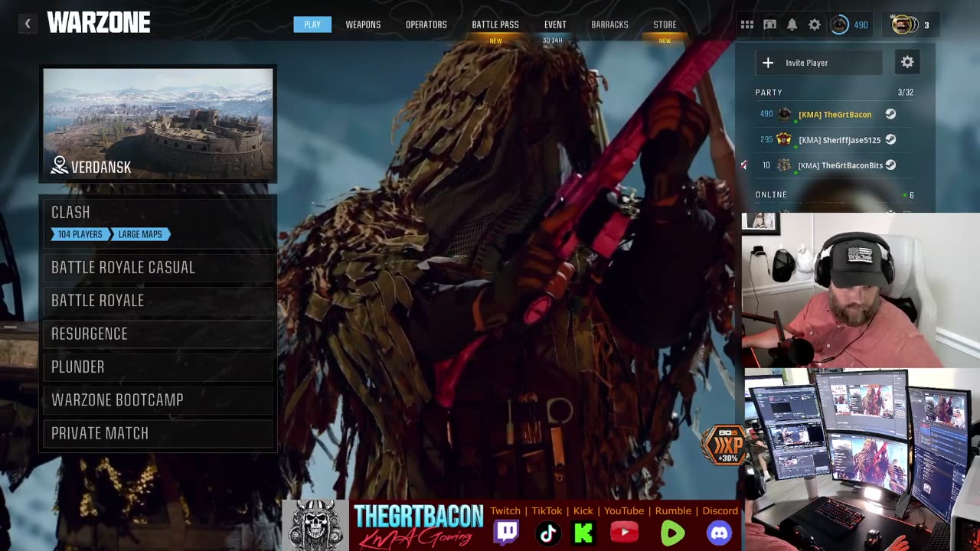Click the Party header label
The width and height of the screenshot is (980, 551).
(769, 92)
